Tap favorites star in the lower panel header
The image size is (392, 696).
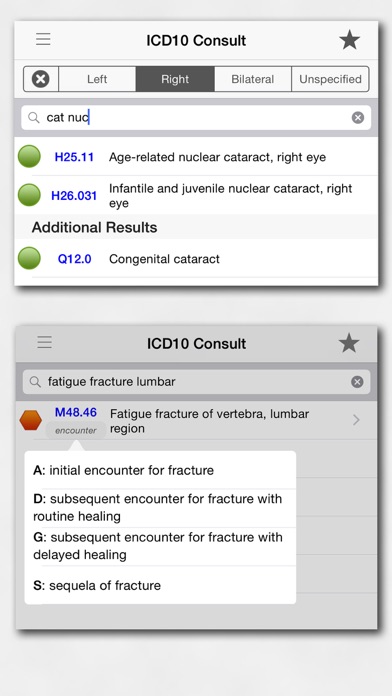(349, 344)
